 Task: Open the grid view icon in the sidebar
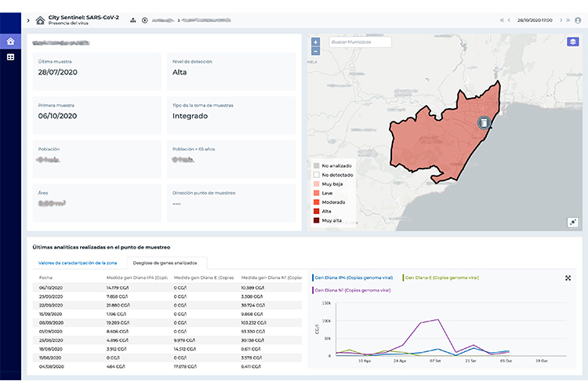pyautogui.click(x=10, y=57)
